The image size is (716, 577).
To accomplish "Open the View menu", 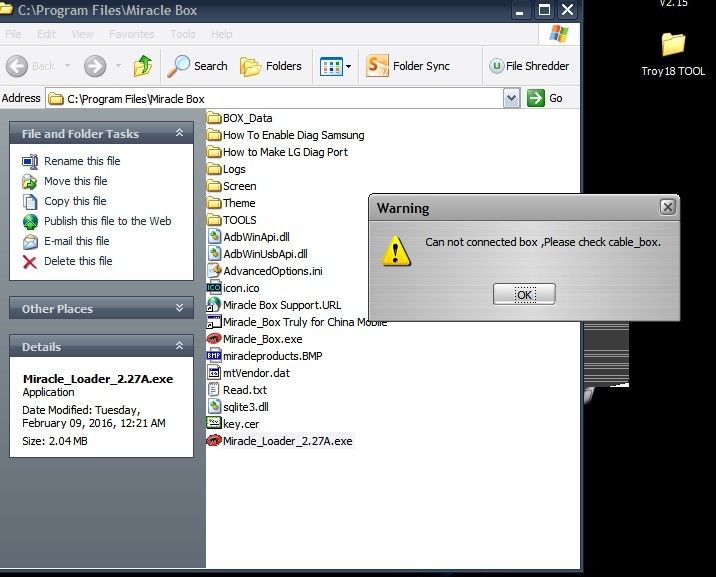I will pyautogui.click(x=82, y=34).
